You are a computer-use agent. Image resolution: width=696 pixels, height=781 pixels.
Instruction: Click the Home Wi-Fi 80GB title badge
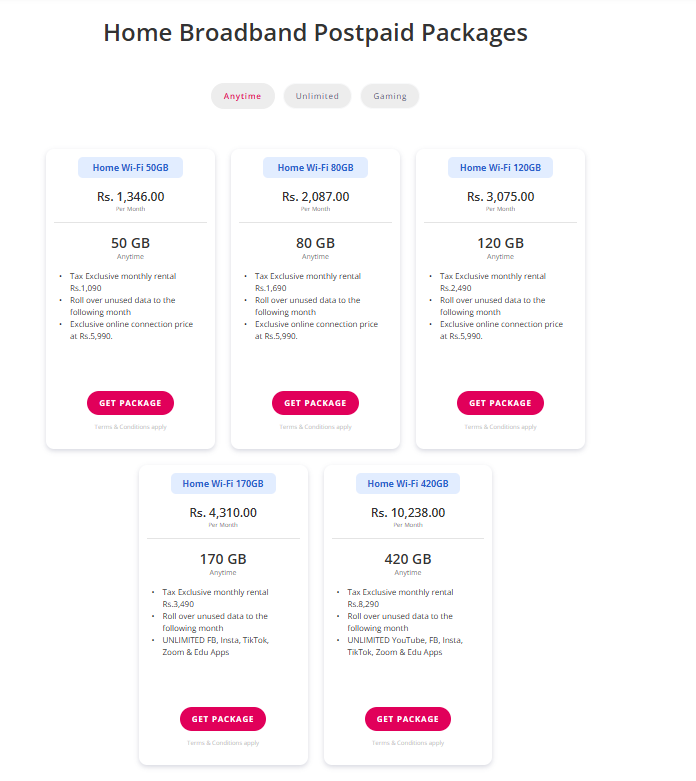315,168
